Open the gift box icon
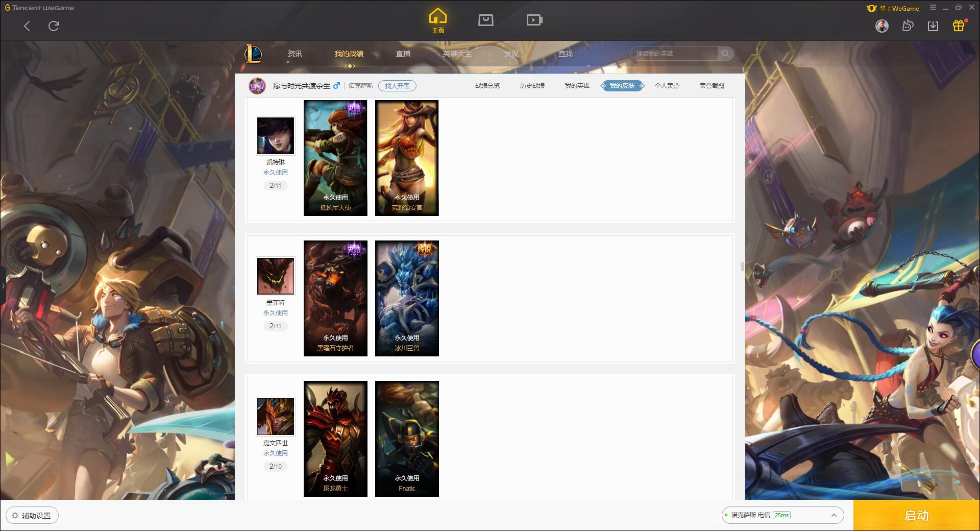Viewport: 980px width, 531px height. (x=959, y=26)
